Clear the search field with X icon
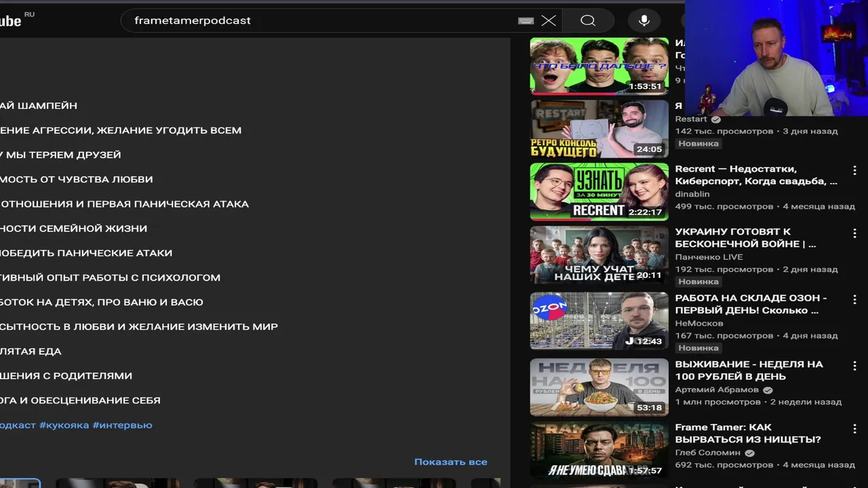Image resolution: width=868 pixels, height=488 pixels. point(549,20)
